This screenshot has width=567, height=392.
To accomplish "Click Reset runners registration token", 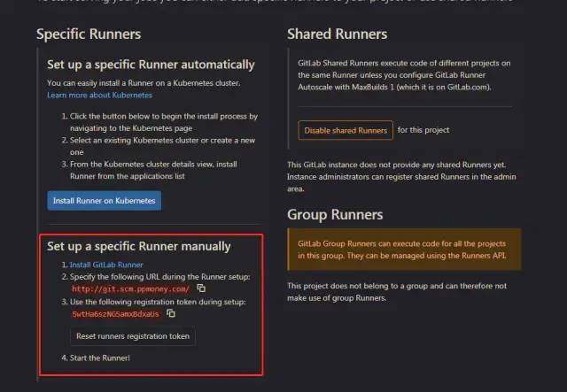I will pos(133,336).
